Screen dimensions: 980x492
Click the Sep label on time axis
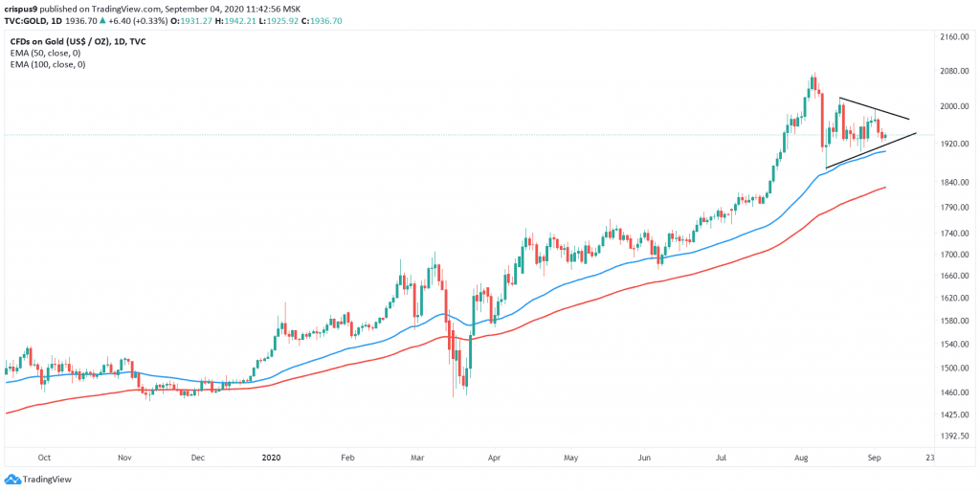point(875,457)
